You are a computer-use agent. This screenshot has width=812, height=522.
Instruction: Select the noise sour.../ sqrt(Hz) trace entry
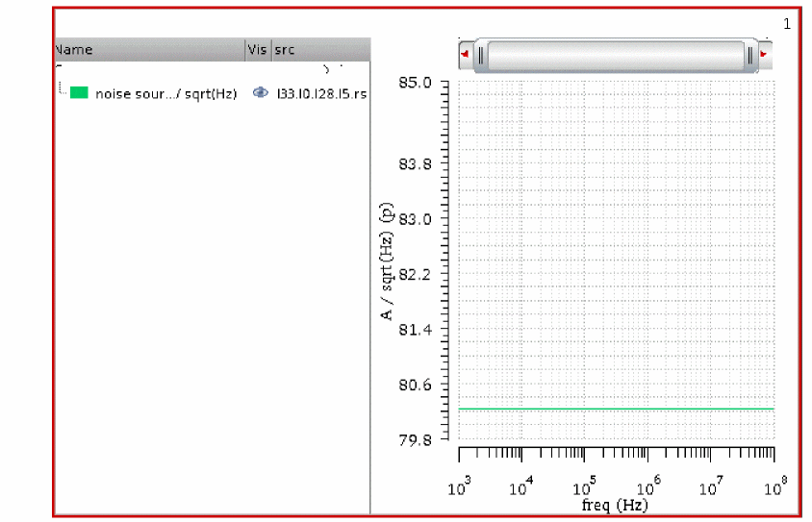(165, 93)
